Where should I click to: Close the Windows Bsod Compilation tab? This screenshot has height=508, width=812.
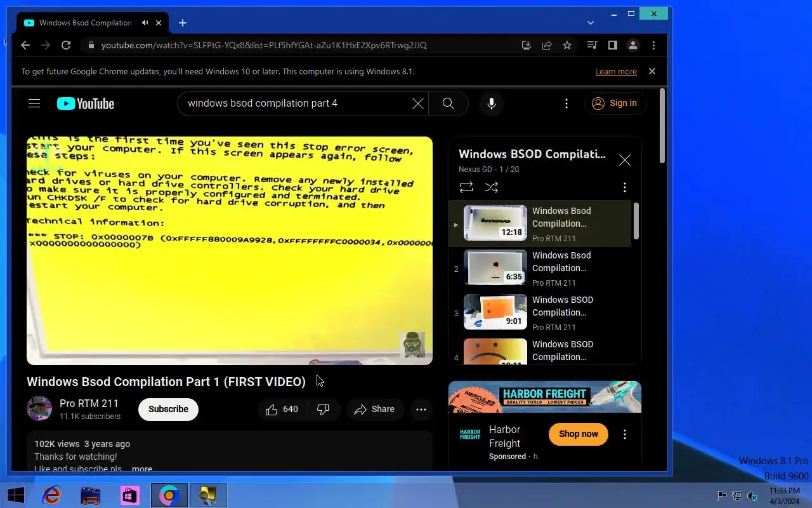(159, 23)
